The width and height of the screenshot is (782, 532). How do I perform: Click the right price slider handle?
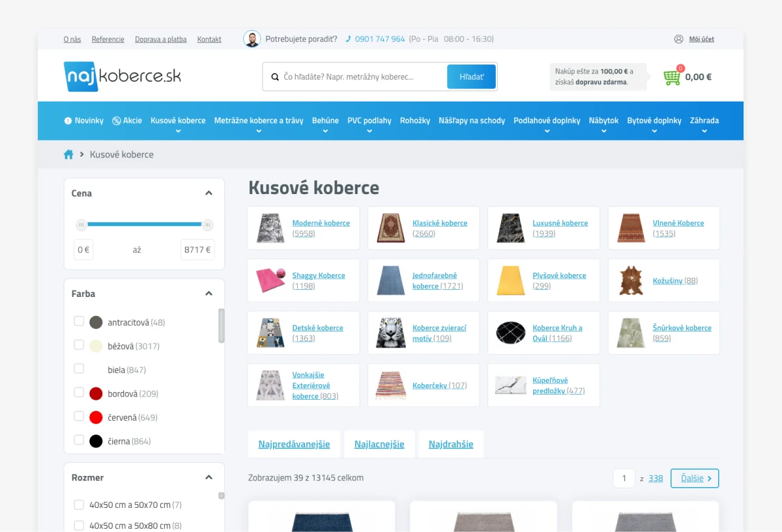tap(207, 225)
